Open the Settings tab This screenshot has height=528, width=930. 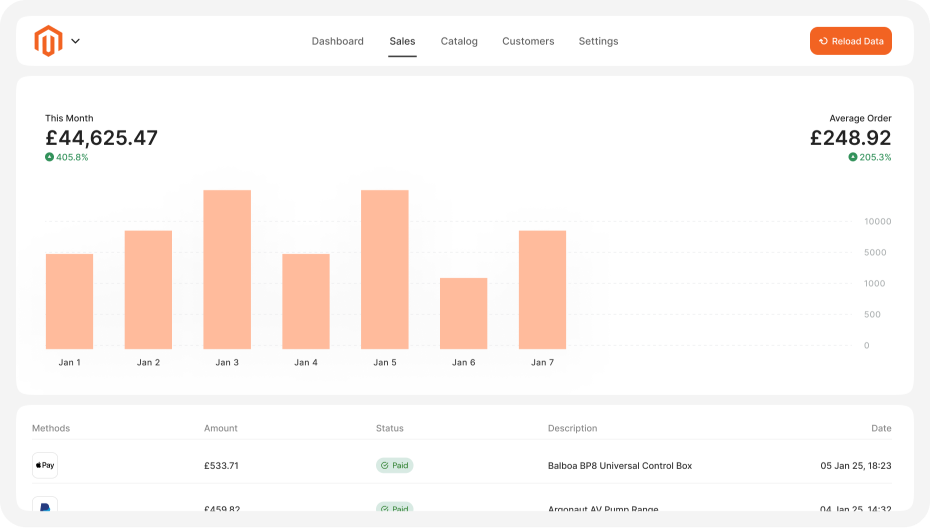point(598,41)
